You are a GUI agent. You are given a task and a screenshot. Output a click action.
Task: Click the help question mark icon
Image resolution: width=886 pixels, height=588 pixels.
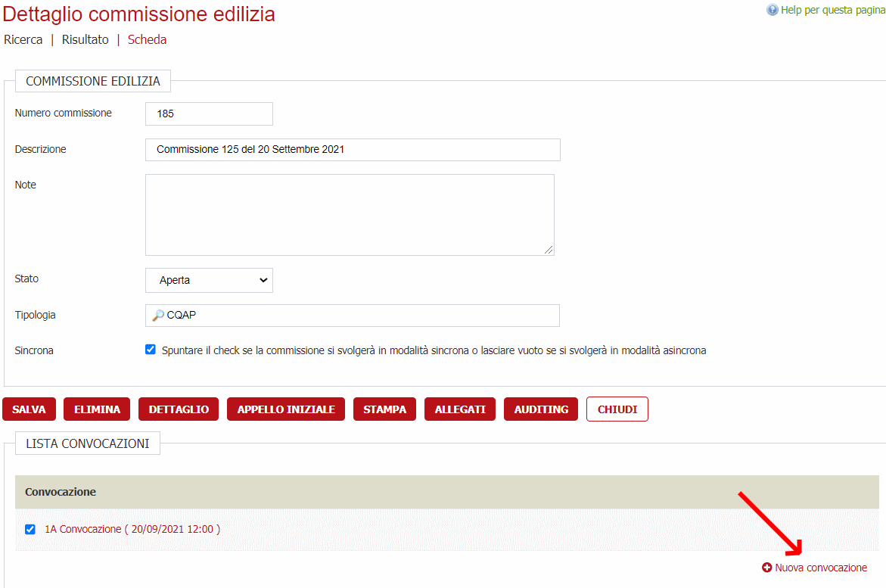click(772, 10)
